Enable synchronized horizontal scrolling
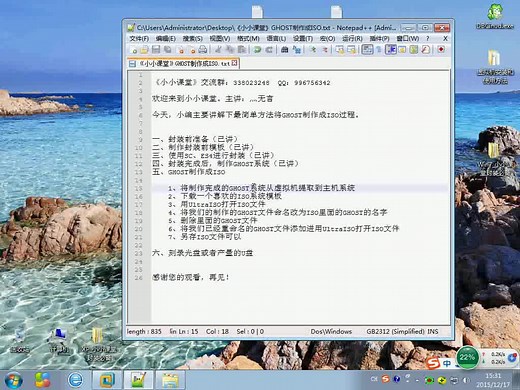 point(351,50)
